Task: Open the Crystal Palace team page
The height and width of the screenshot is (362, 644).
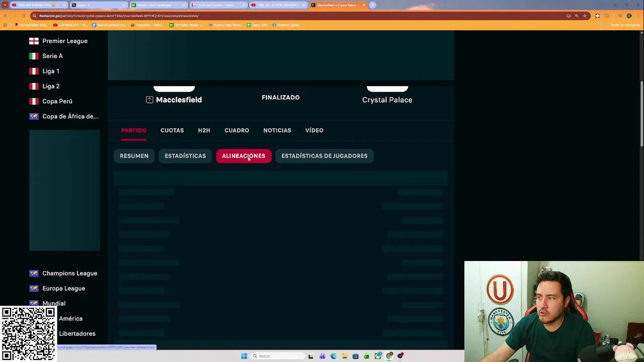Action: pyautogui.click(x=387, y=100)
